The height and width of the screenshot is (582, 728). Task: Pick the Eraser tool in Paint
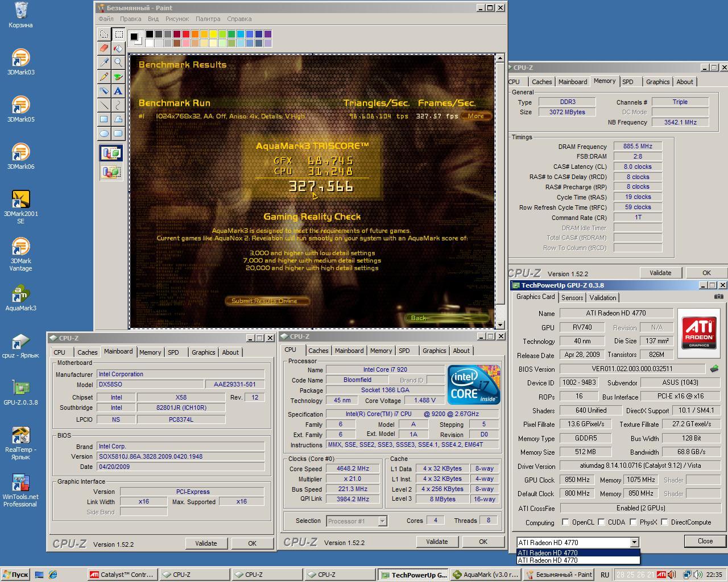pyautogui.click(x=104, y=48)
